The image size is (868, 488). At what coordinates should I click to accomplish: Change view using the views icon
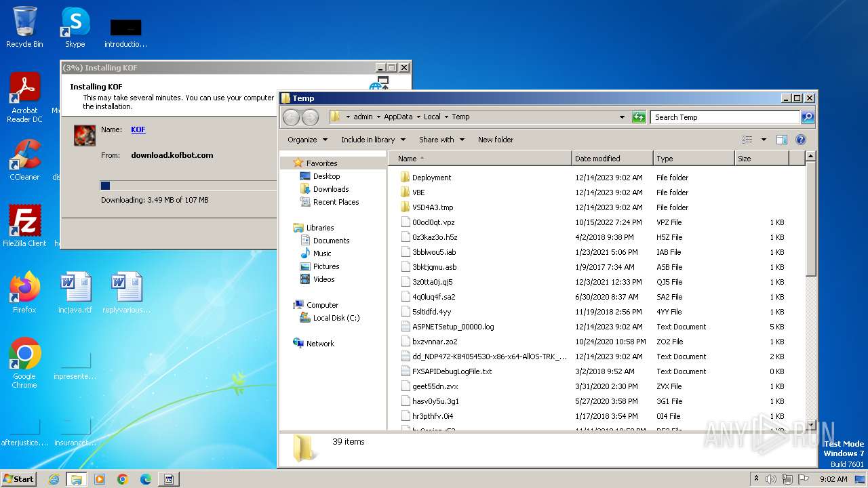pos(747,140)
